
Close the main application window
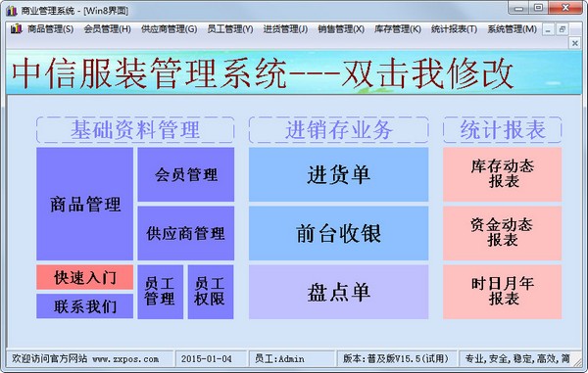point(565,8)
